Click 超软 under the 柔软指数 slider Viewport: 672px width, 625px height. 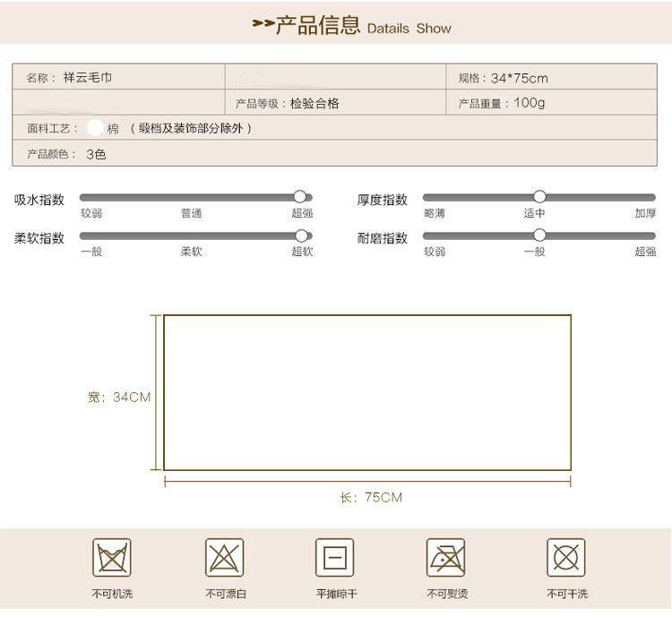(x=302, y=251)
